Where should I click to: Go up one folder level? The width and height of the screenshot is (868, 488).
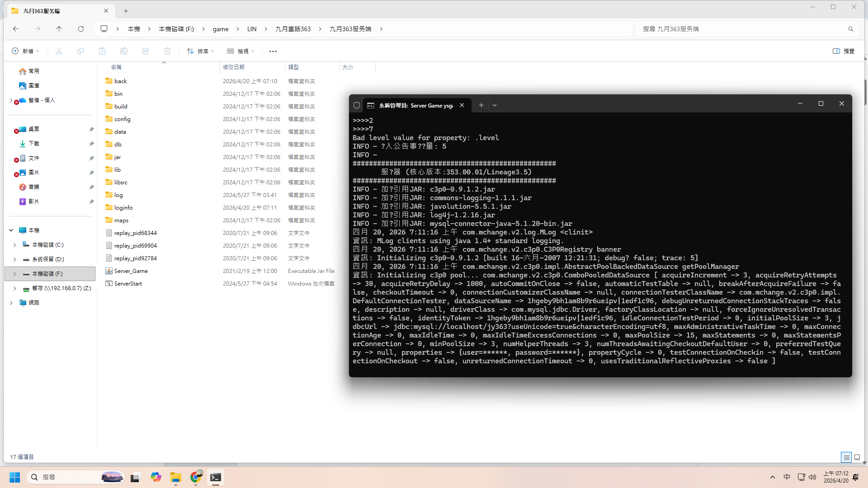pos(59,29)
